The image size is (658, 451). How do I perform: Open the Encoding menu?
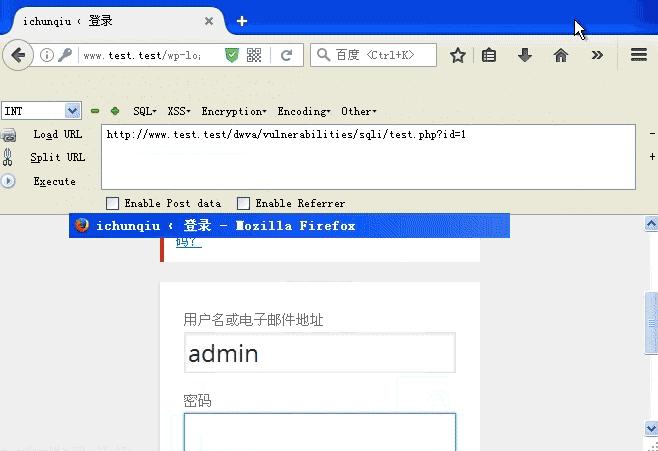304,111
